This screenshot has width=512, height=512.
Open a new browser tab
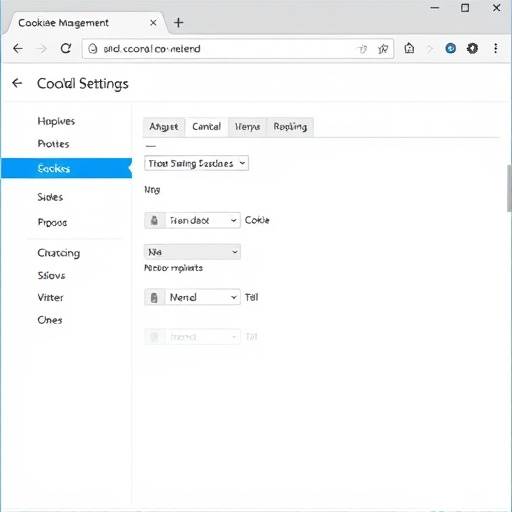179,23
